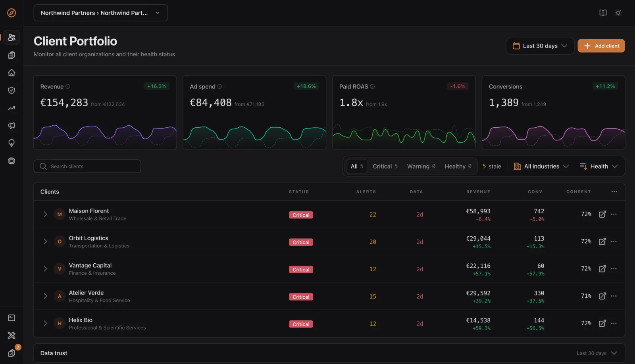The height and width of the screenshot is (364, 635).
Task: Select the Warning 0 filter tab
Action: click(x=421, y=167)
